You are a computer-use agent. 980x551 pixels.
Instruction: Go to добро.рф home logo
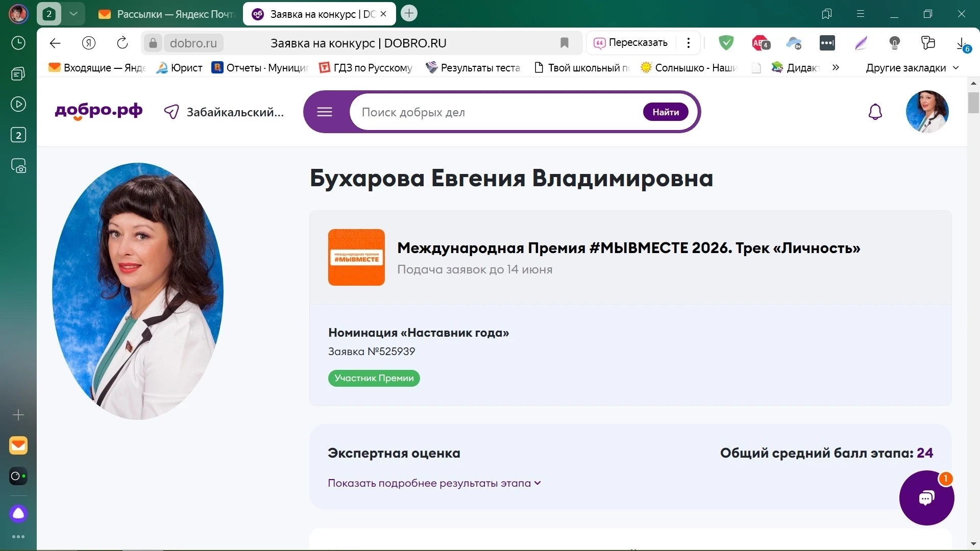coord(99,111)
